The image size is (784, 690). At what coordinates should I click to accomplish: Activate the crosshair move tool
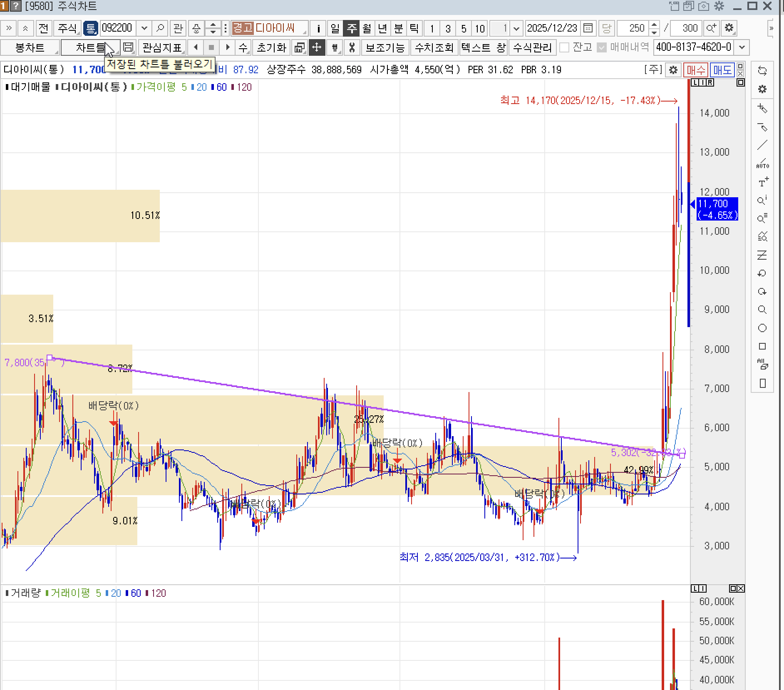317,47
